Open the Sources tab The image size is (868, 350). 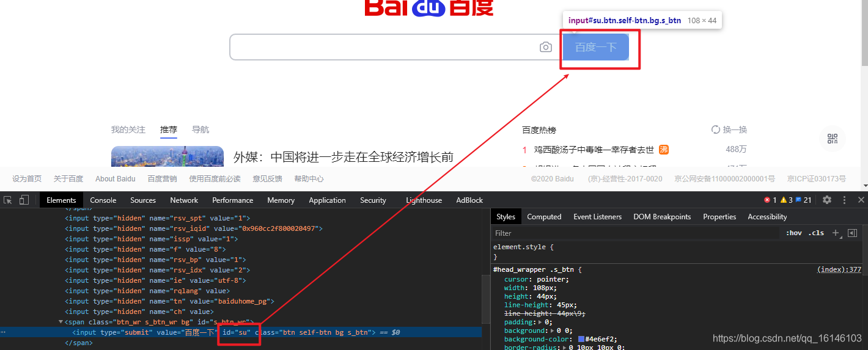143,200
